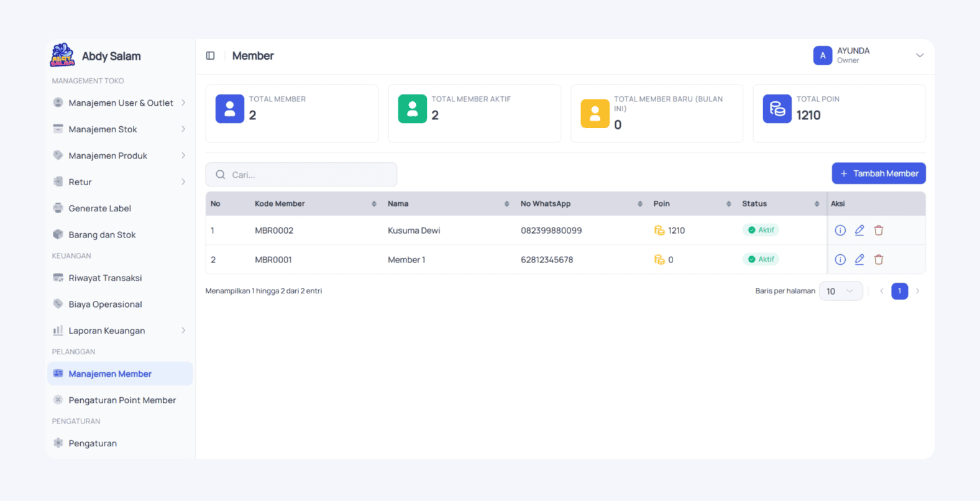Edit Member 1 using pencil icon

(x=859, y=260)
